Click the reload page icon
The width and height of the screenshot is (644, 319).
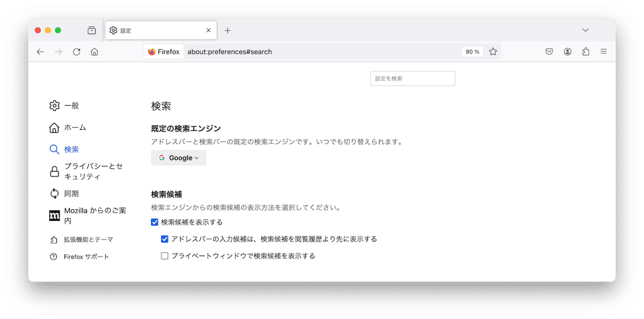coord(76,52)
